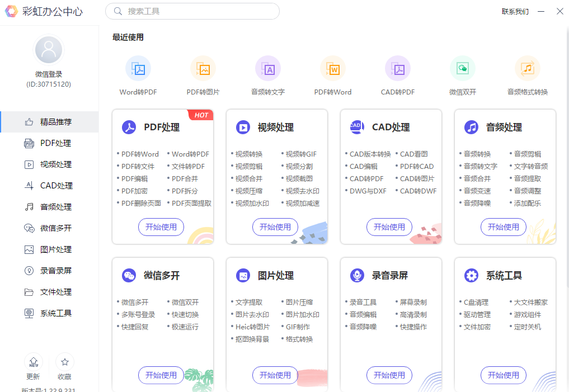Open CAD版本转换 in the CAD处理 card
This screenshot has height=392, width=569.
point(370,154)
